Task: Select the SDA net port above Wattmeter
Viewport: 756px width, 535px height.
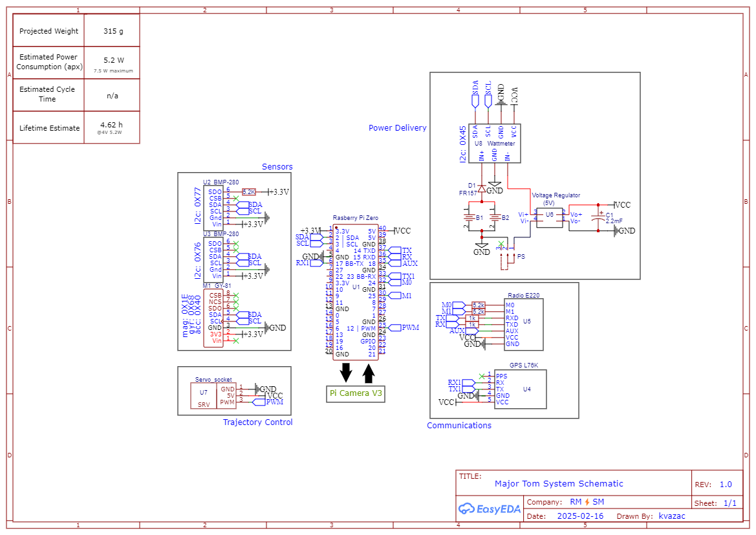Action: (475, 94)
